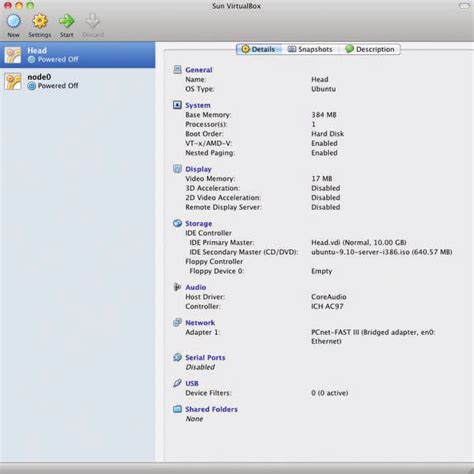Click the USB section plug icon
Viewport: 474px width, 474px height.
point(177,383)
